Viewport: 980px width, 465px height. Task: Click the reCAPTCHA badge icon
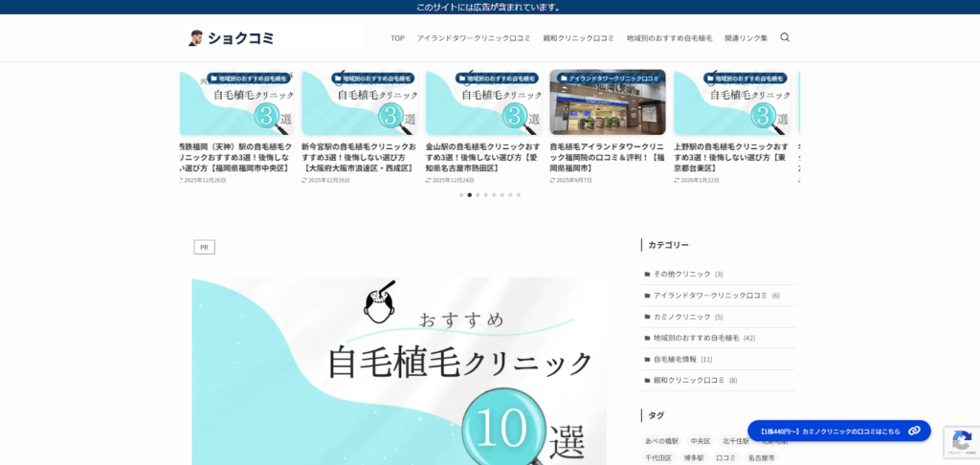[961, 441]
